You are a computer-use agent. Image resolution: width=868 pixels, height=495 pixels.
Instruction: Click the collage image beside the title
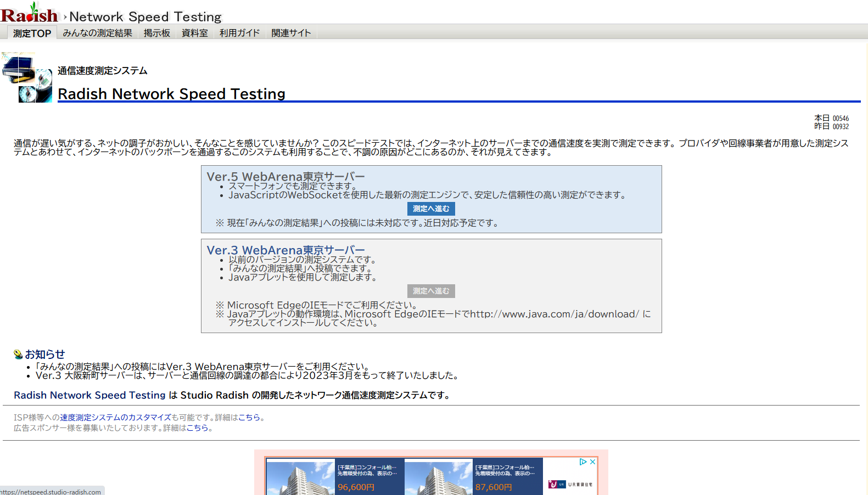[x=27, y=77]
